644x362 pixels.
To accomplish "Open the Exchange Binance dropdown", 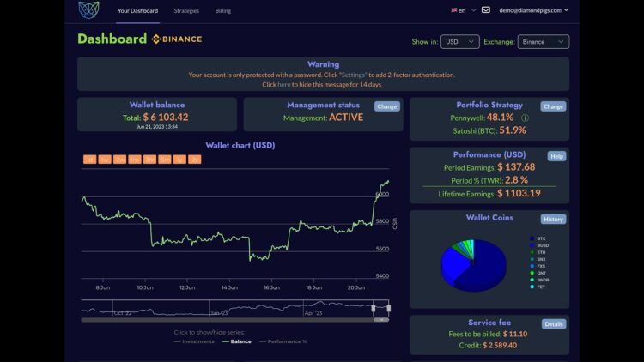I will 544,41.
